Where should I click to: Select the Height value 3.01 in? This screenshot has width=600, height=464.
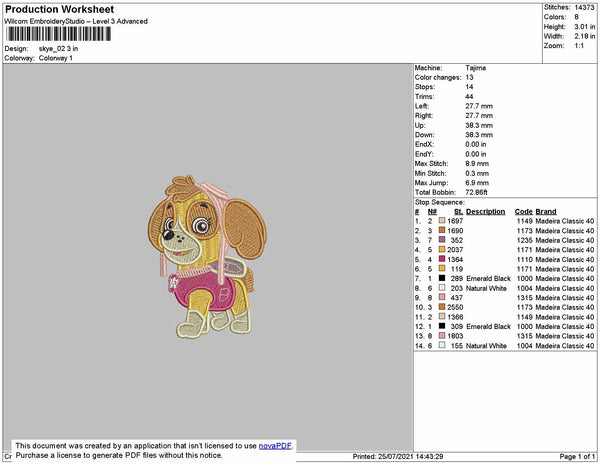click(584, 26)
